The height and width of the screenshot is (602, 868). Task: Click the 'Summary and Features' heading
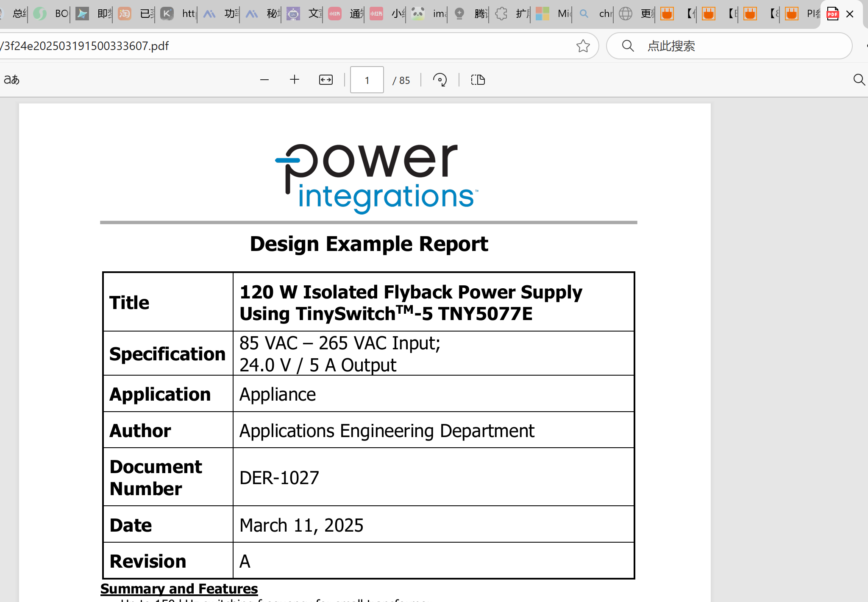179,589
